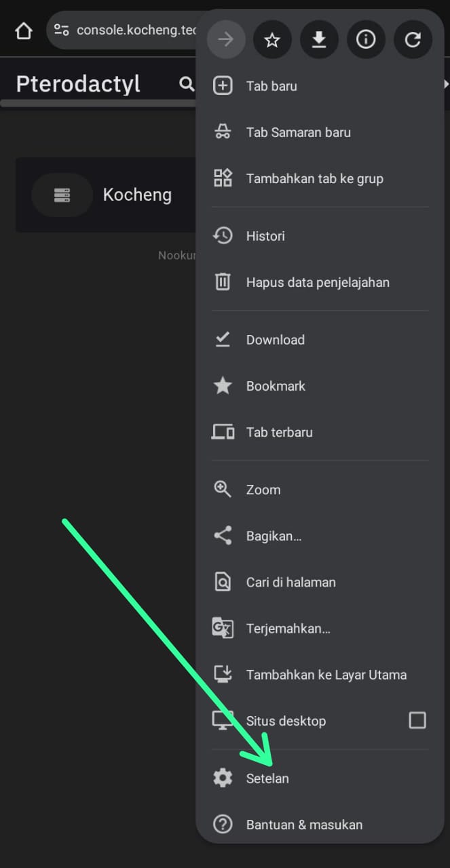
Task: Refresh the current page
Action: (413, 39)
